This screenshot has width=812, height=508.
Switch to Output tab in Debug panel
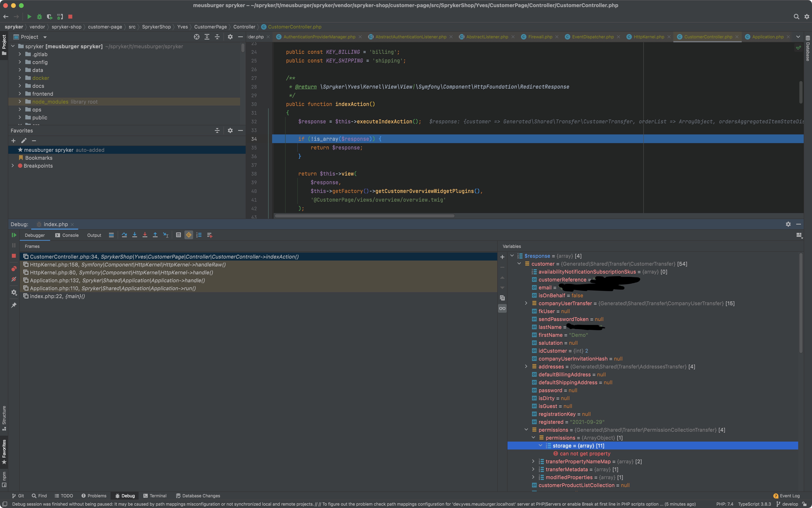click(94, 235)
